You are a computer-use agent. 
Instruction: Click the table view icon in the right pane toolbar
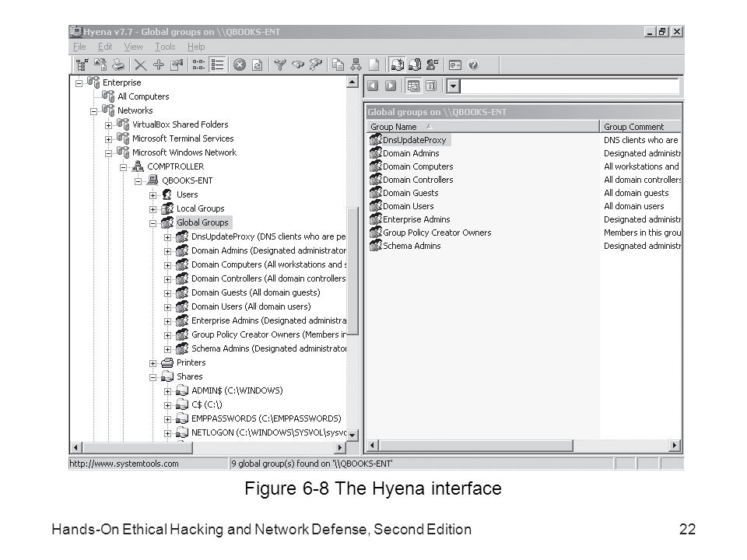point(413,86)
